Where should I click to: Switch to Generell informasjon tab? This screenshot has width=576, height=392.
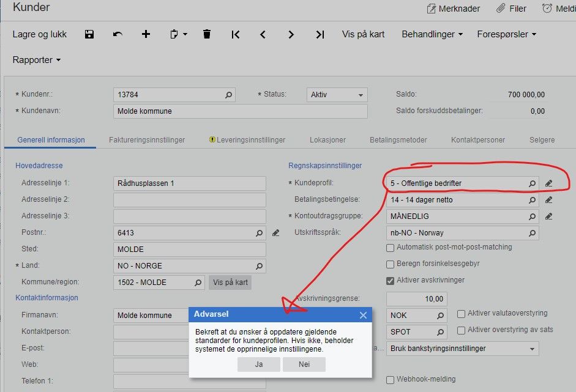[x=51, y=140]
